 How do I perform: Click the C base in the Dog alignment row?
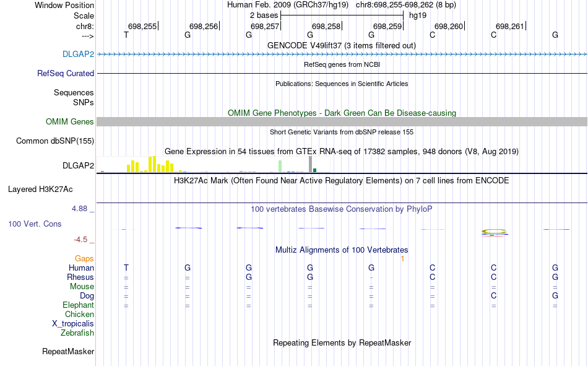[x=493, y=296]
